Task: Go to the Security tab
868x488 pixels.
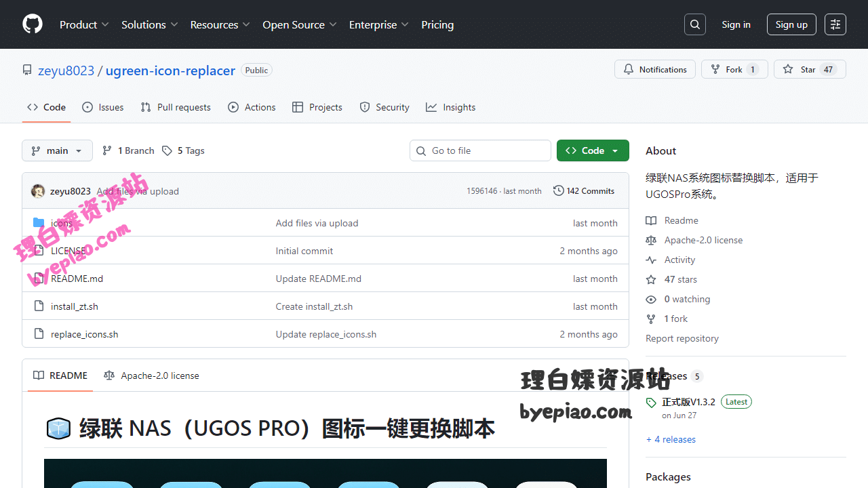Action: 384,107
